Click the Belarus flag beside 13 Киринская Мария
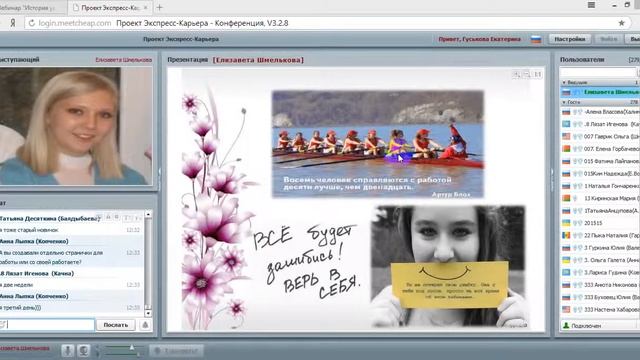 566,198
